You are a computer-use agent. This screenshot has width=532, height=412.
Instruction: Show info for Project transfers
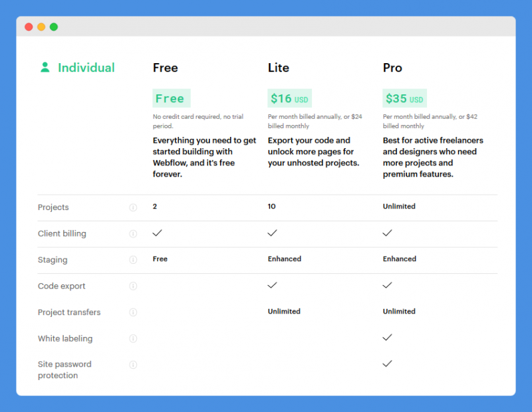[x=133, y=312]
